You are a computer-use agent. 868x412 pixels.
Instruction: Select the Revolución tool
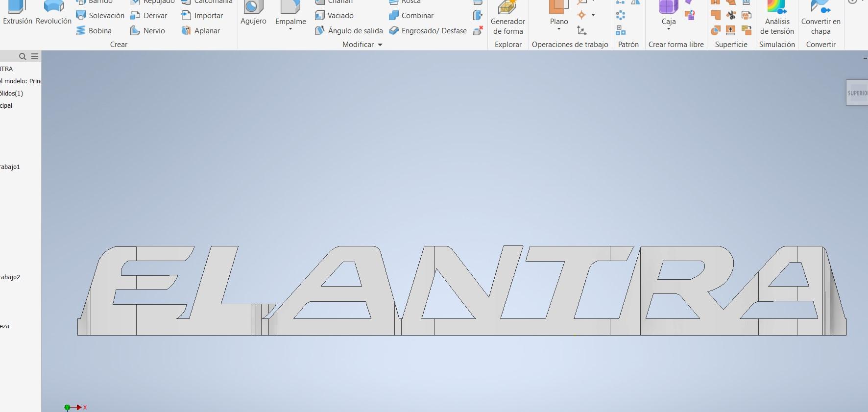click(54, 13)
